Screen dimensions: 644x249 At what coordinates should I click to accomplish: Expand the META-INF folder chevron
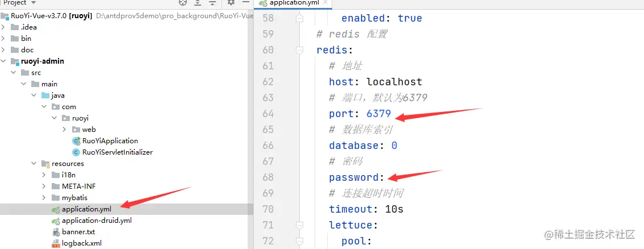pyautogui.click(x=45, y=186)
